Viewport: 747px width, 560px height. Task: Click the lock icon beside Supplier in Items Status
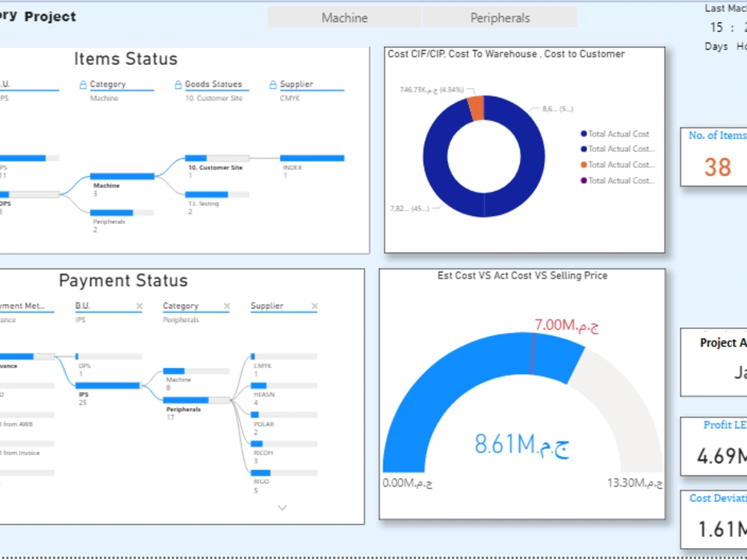pyautogui.click(x=273, y=85)
